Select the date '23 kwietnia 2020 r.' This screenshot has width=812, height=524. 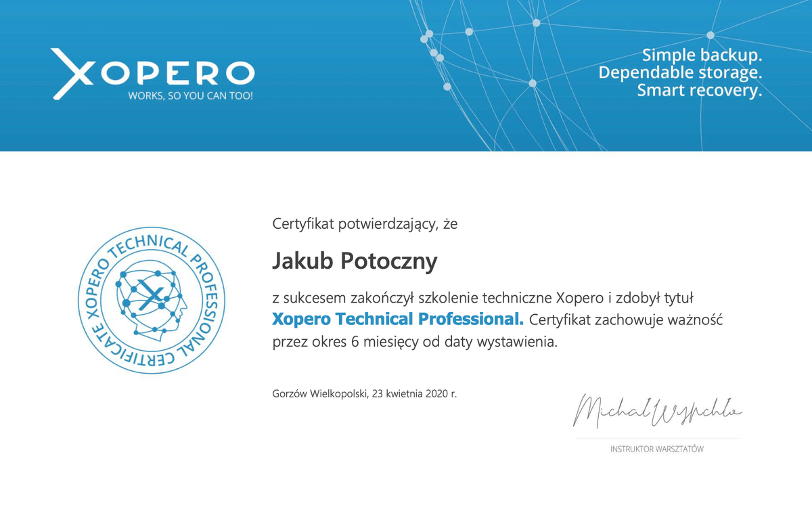pyautogui.click(x=417, y=394)
